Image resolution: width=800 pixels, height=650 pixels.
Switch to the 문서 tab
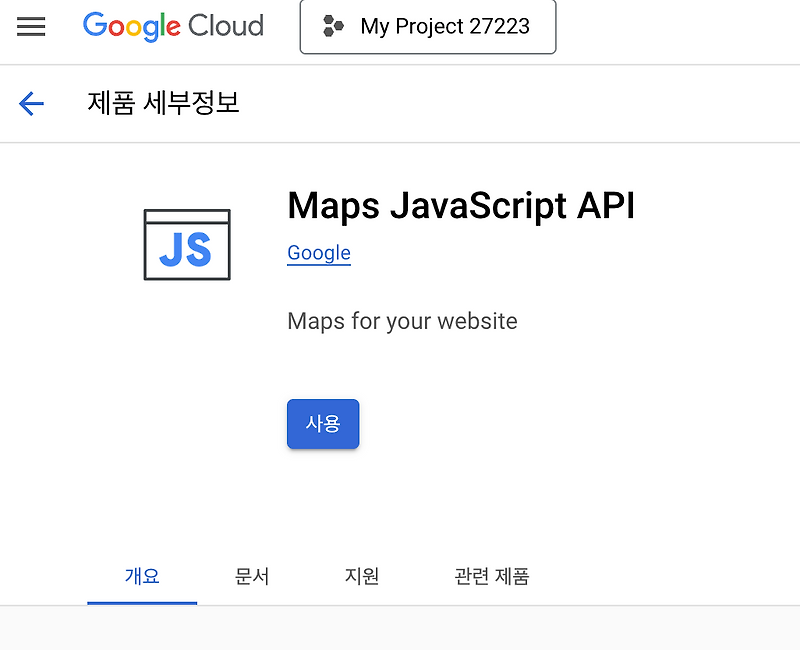(252, 577)
